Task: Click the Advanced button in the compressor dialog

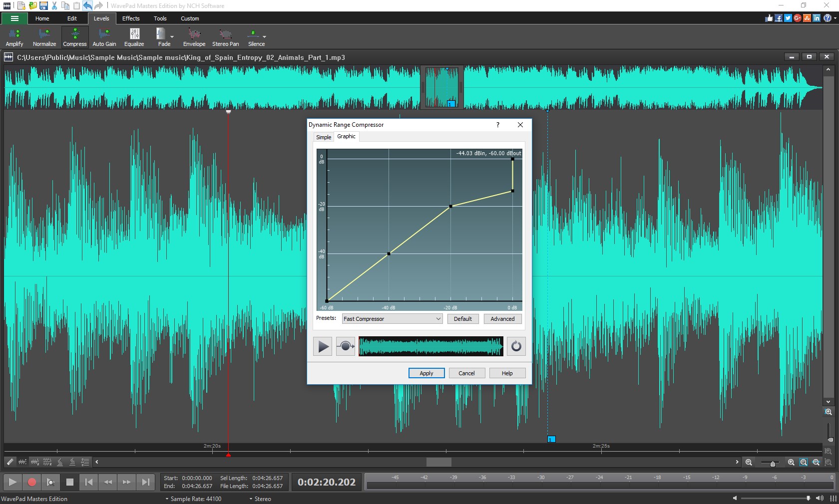Action: [502, 319]
